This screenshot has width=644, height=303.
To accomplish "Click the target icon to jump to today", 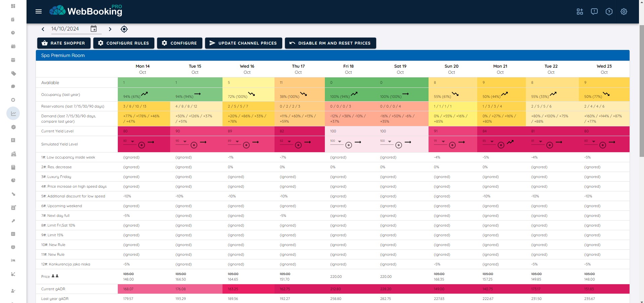I will click(x=124, y=29).
